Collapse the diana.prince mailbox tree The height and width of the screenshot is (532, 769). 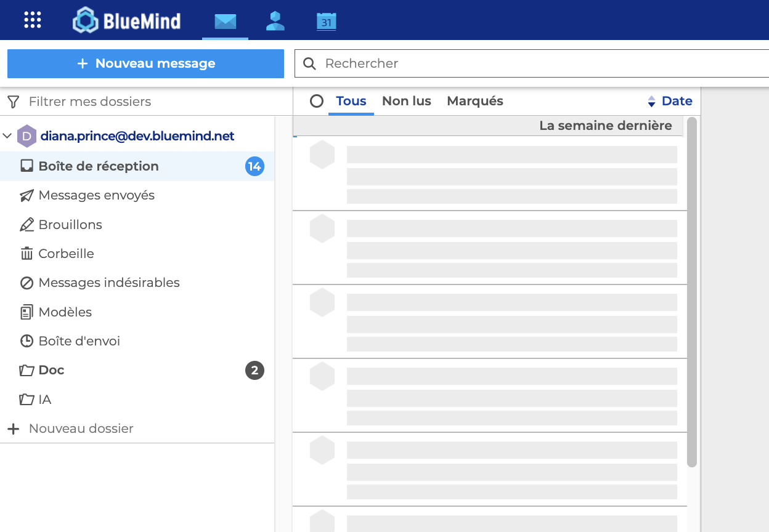(x=7, y=136)
